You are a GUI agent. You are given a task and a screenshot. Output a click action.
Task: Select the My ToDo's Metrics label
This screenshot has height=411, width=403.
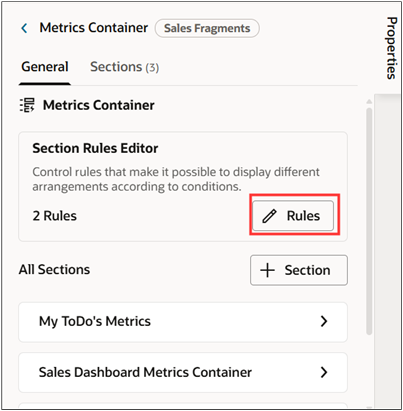coord(95,321)
